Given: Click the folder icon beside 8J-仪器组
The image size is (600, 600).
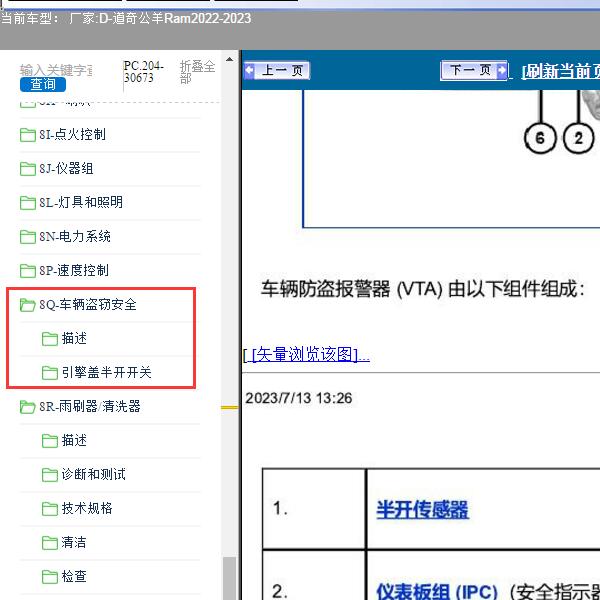Looking at the screenshot, I should [x=28, y=169].
